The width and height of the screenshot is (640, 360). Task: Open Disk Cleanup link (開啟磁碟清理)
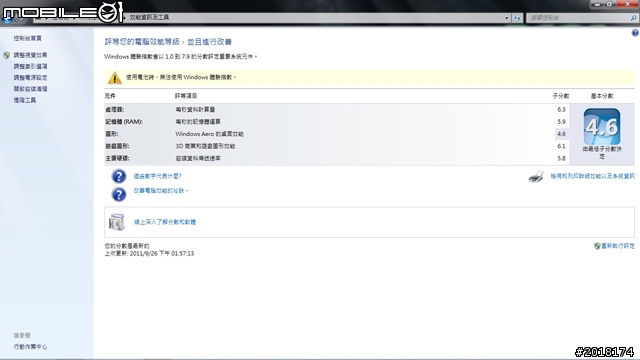pyautogui.click(x=30, y=89)
